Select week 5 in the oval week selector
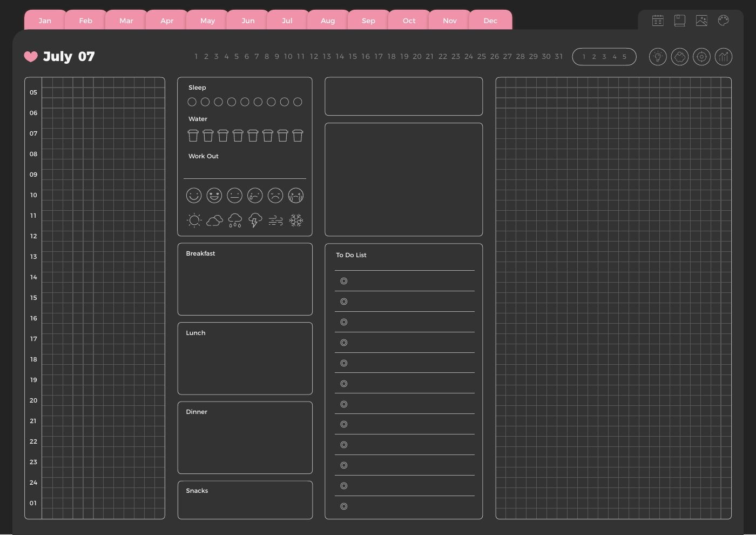This screenshot has width=756, height=535. tap(624, 57)
